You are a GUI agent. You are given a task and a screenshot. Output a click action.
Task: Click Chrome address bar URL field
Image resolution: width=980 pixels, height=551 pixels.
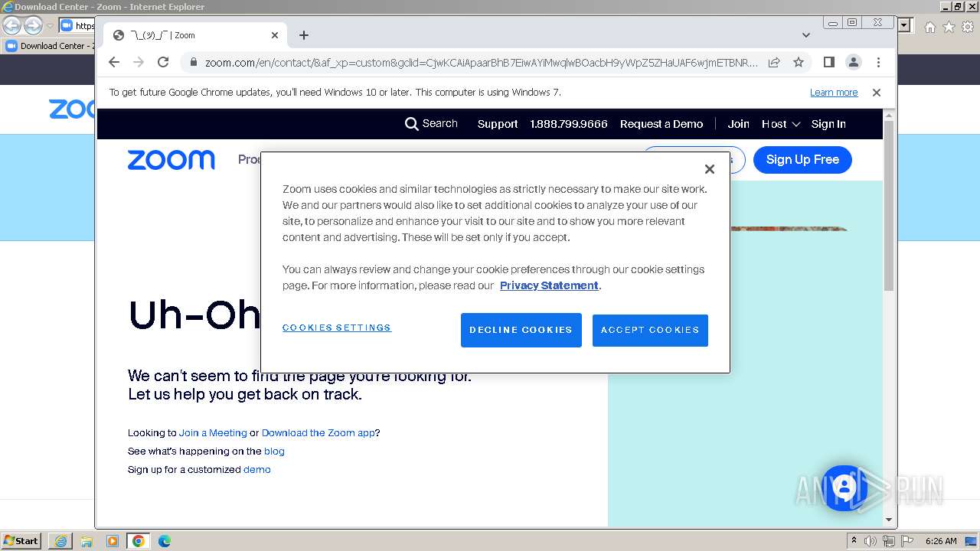(481, 62)
